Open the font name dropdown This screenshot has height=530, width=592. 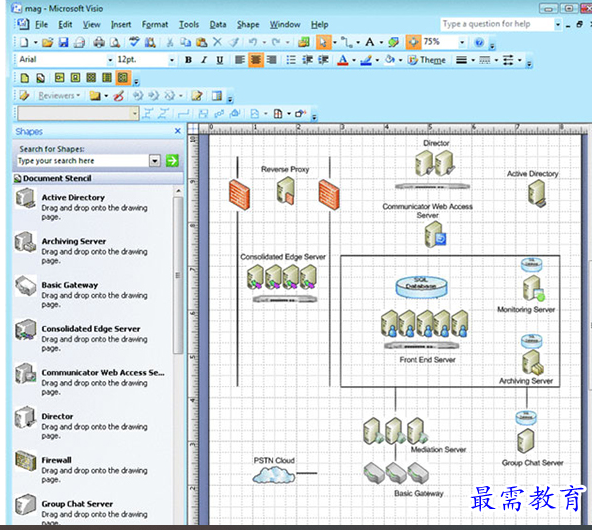(x=110, y=60)
